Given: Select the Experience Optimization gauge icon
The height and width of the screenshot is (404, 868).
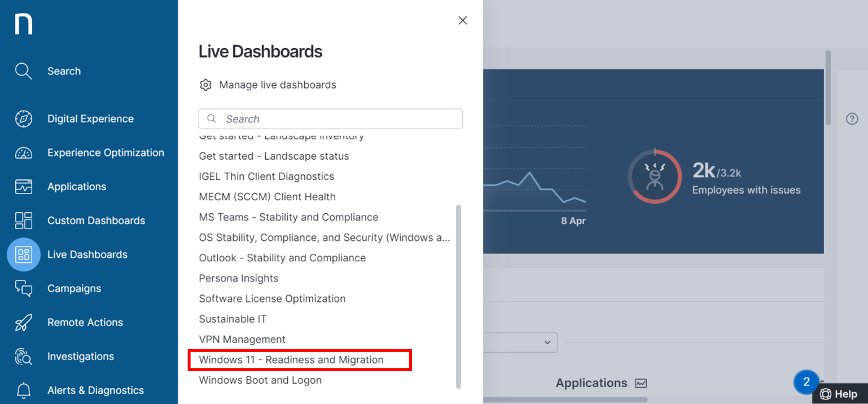Looking at the screenshot, I should pyautogui.click(x=24, y=153).
